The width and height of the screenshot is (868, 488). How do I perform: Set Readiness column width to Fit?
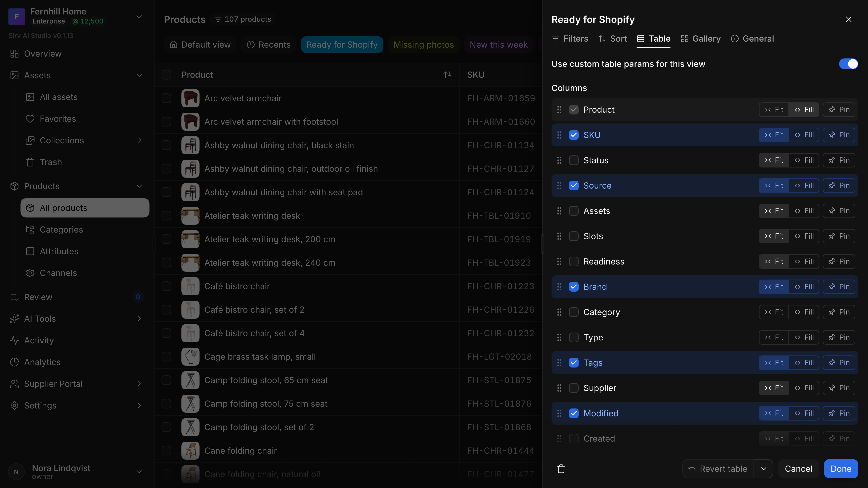774,261
